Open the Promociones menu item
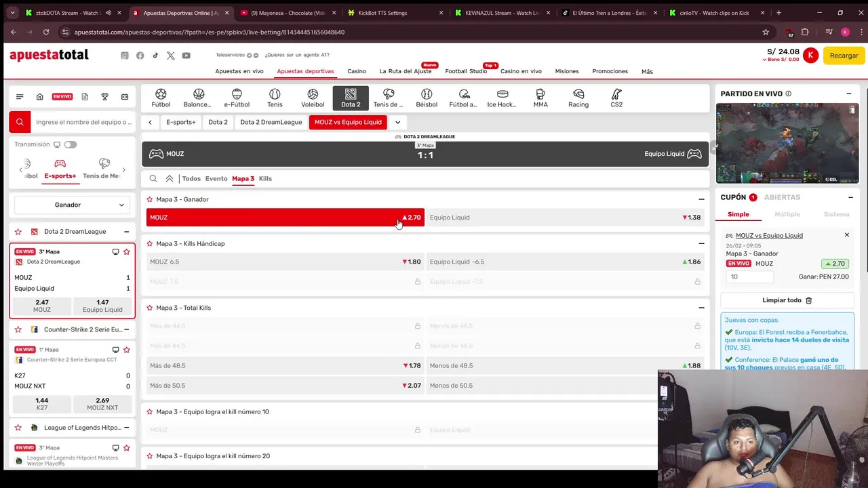 pos(610,71)
